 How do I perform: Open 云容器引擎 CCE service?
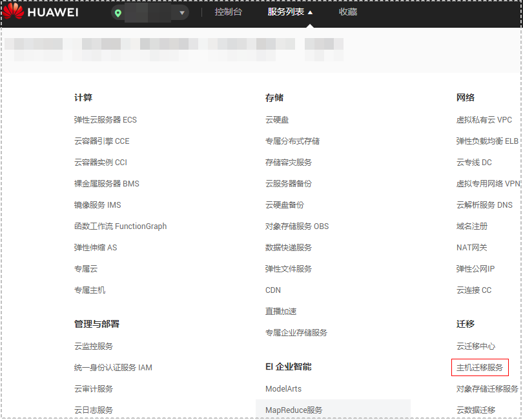pyautogui.click(x=102, y=141)
